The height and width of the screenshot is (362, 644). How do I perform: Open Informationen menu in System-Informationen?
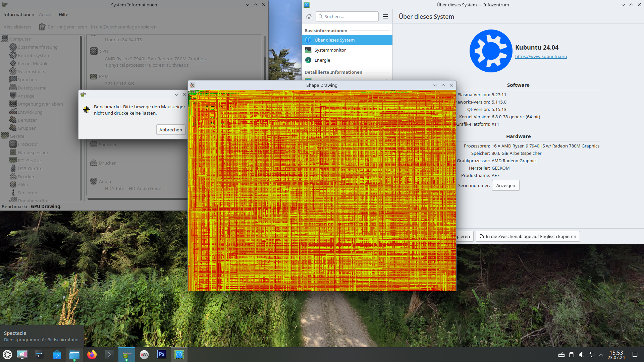tap(19, 14)
